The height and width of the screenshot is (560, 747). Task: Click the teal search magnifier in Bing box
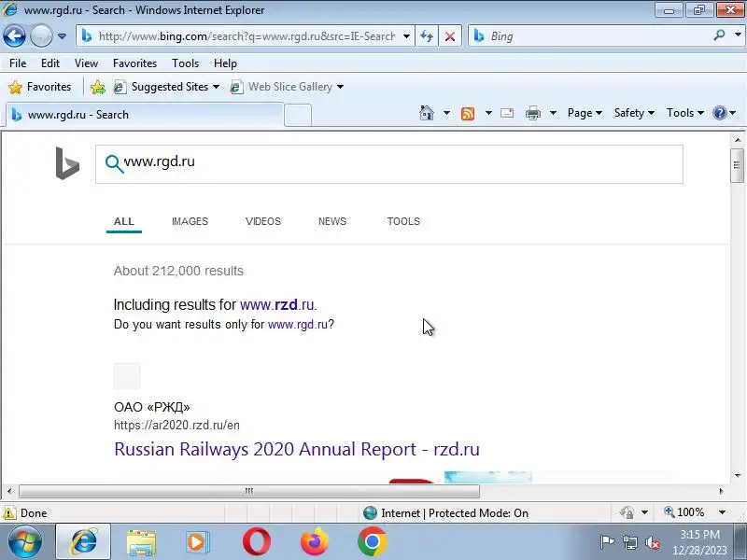tap(114, 164)
